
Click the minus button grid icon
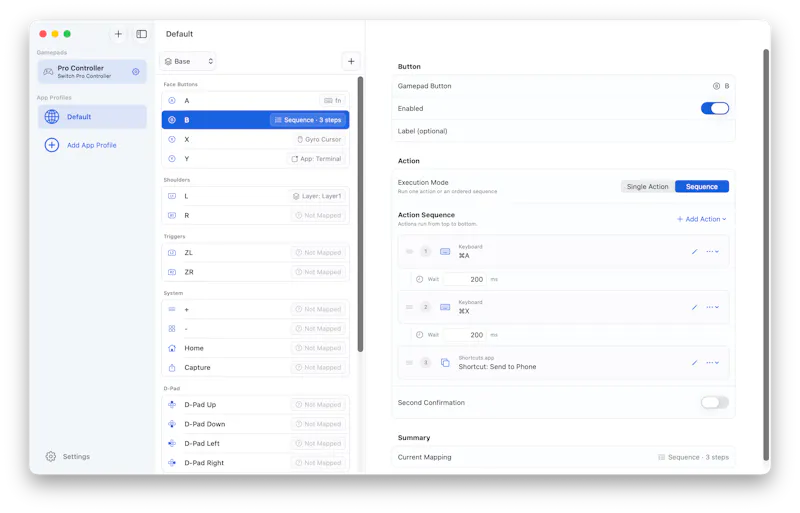click(x=172, y=329)
